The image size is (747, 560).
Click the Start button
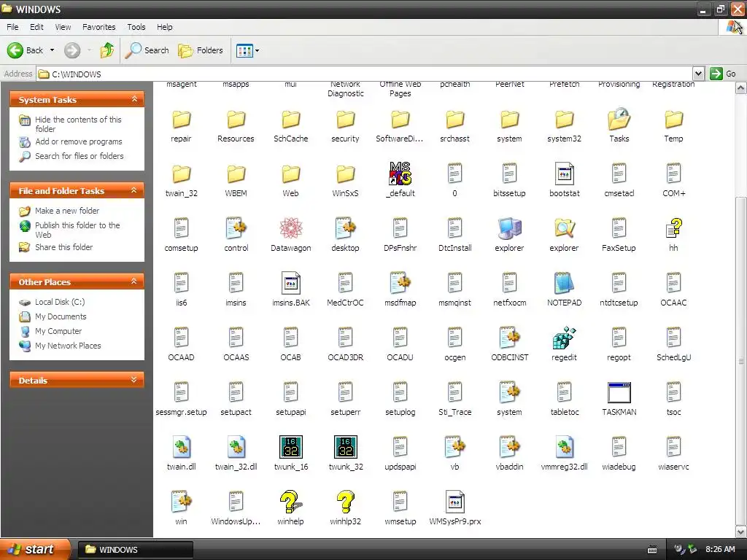coord(35,549)
